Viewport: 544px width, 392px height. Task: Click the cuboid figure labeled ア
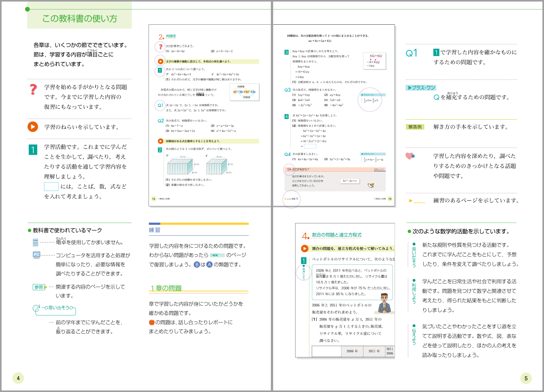(x=180, y=166)
